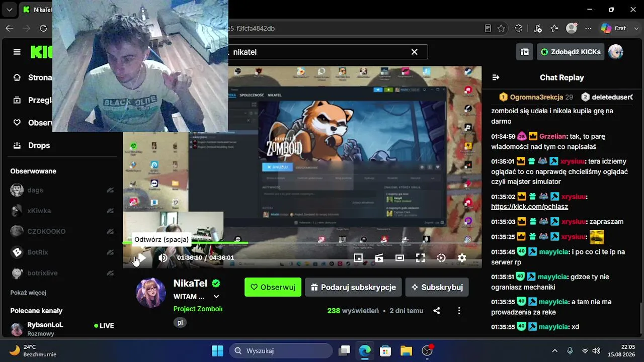Clear the nikatel search field
This screenshot has height=362, width=644.
414,52
